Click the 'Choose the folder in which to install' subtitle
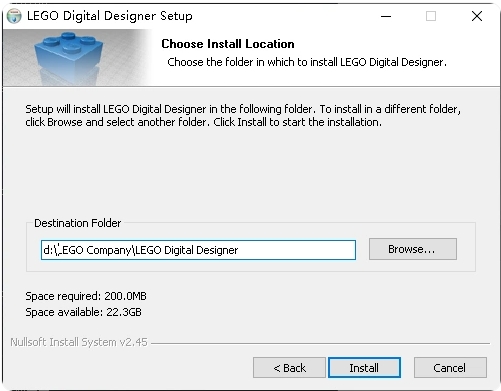 tap(307, 62)
